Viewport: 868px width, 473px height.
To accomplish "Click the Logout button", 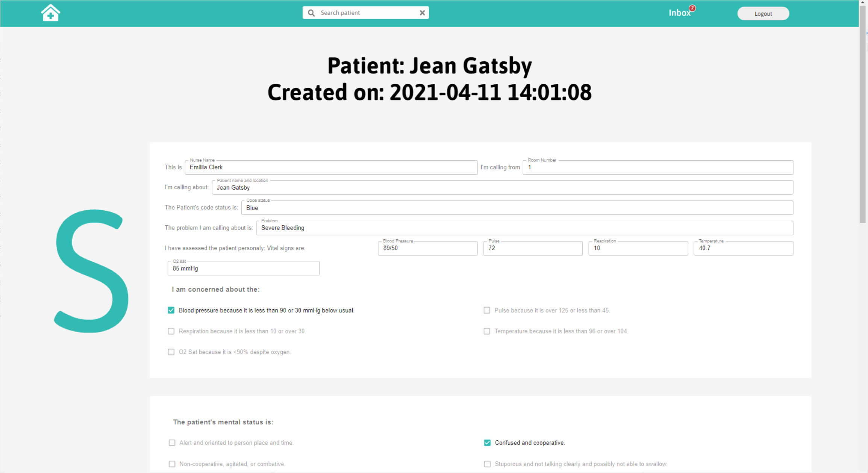I will pos(763,14).
